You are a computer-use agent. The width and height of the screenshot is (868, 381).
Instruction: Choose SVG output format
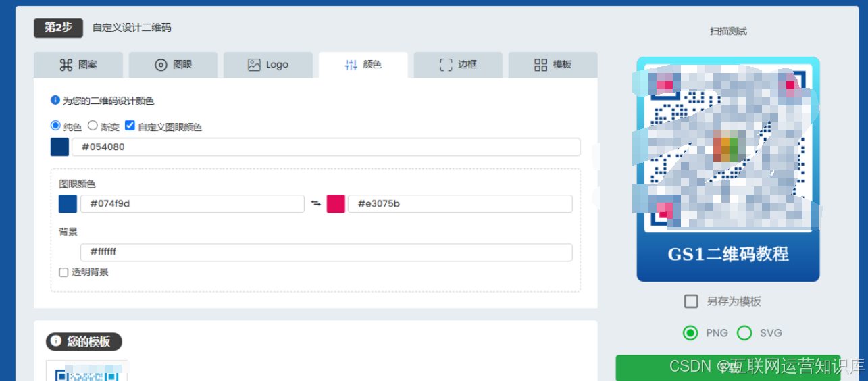(x=744, y=333)
